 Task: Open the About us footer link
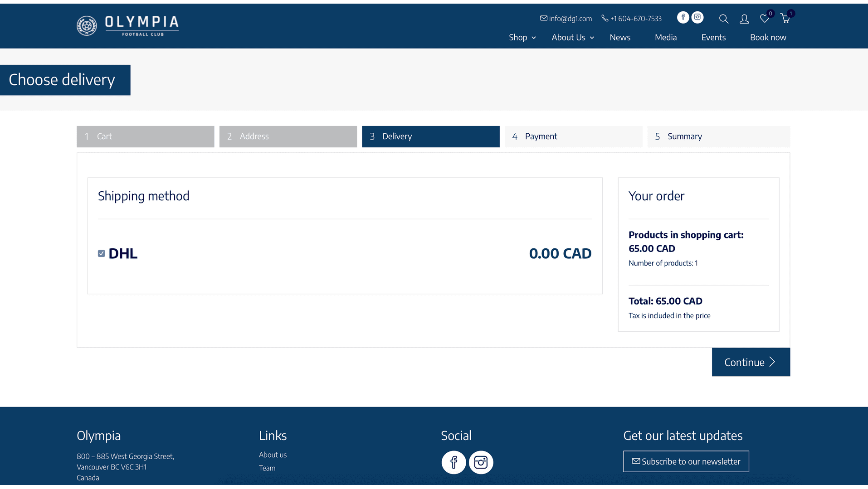point(273,455)
